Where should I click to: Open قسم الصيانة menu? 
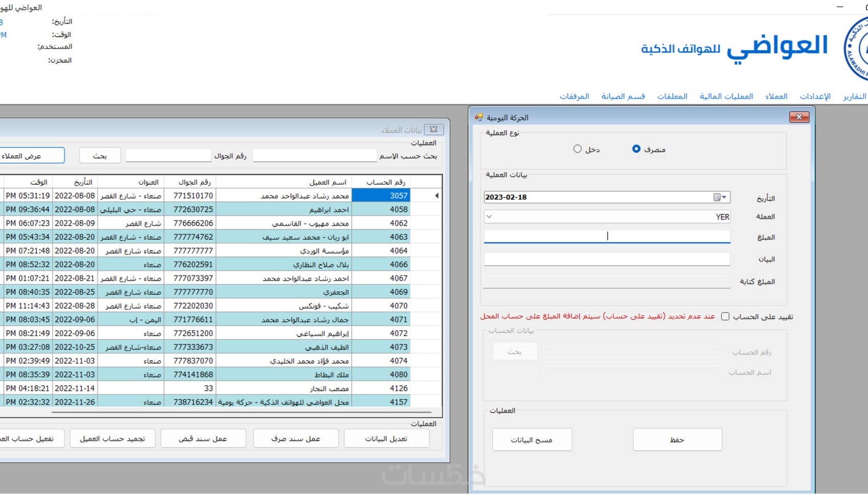pos(623,96)
